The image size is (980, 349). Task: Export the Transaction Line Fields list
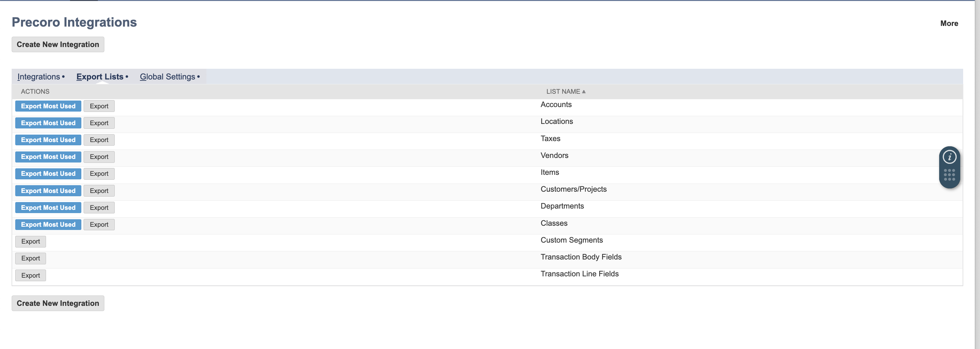(x=30, y=275)
